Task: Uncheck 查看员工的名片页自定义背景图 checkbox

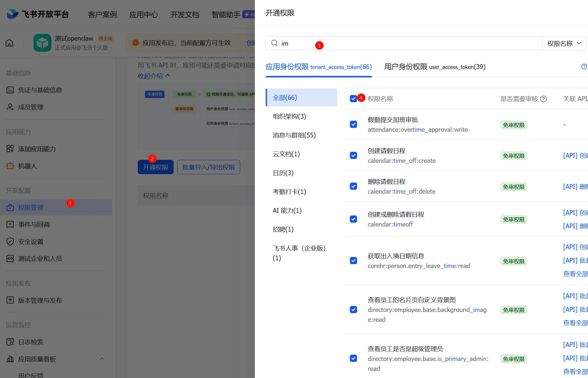Action: tap(353, 310)
